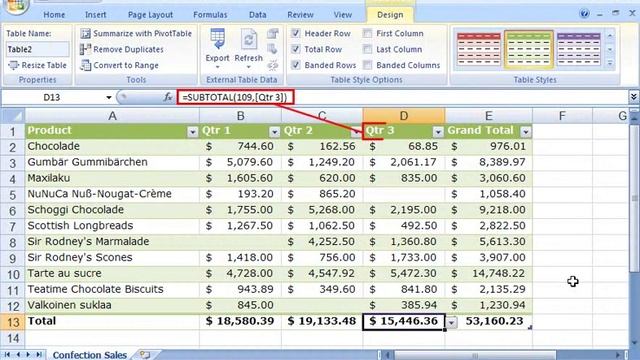Toggle the Total Row checkbox

(296, 49)
